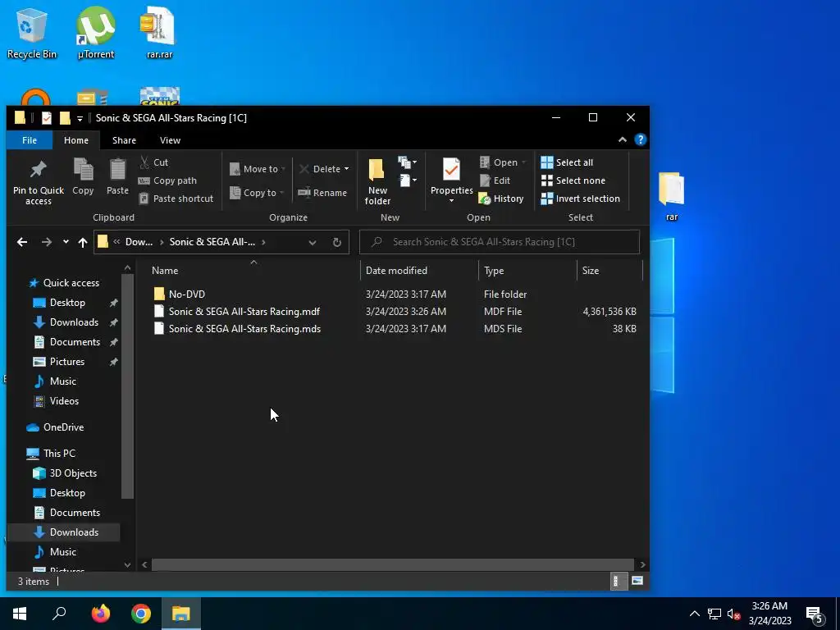Switch to Details view layout button
Screen dimensions: 840x630
tap(619, 582)
